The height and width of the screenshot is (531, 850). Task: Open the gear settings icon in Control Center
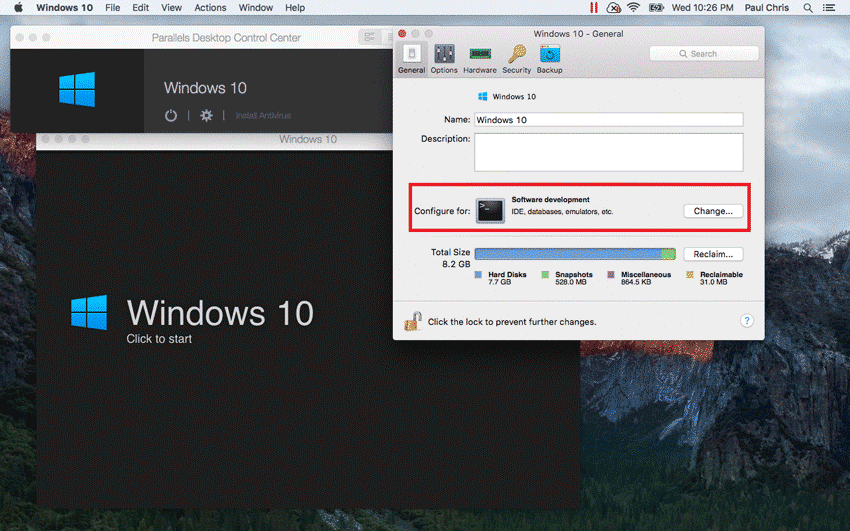(206, 115)
